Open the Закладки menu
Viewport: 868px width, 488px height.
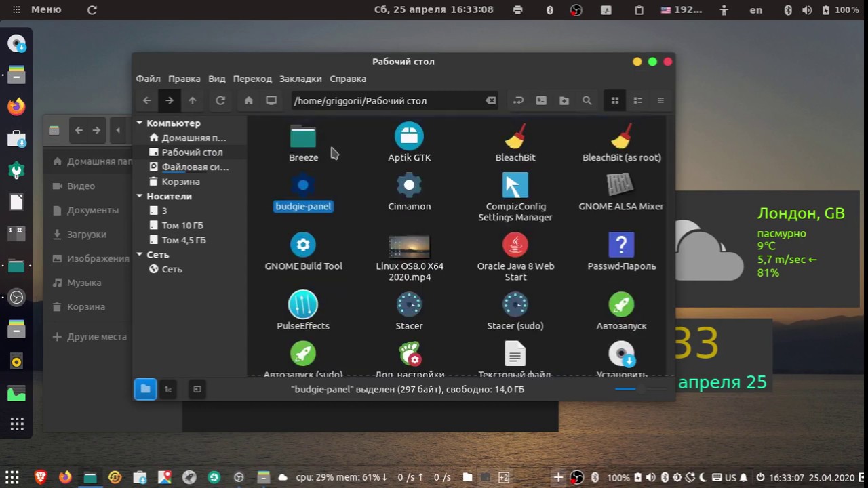coord(300,79)
